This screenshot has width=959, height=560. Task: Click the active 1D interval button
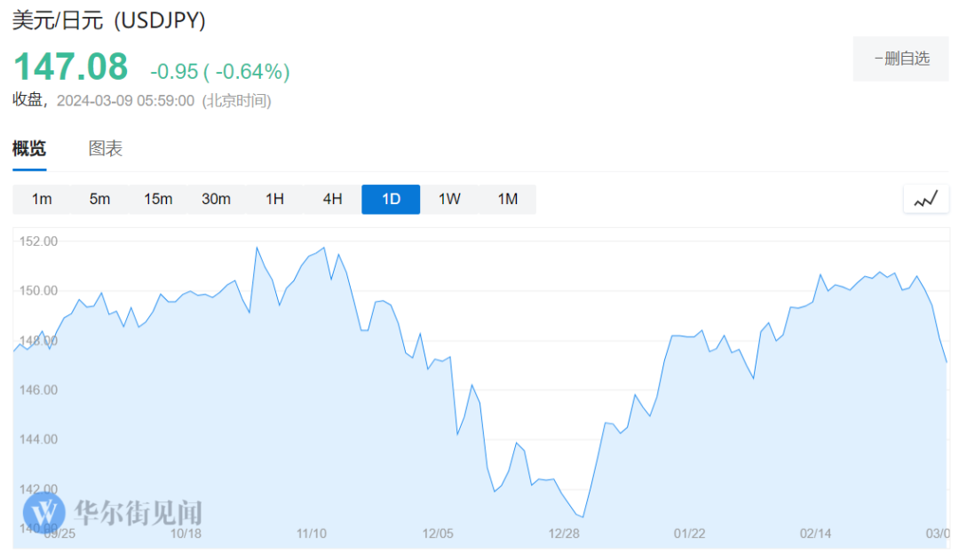tap(391, 200)
